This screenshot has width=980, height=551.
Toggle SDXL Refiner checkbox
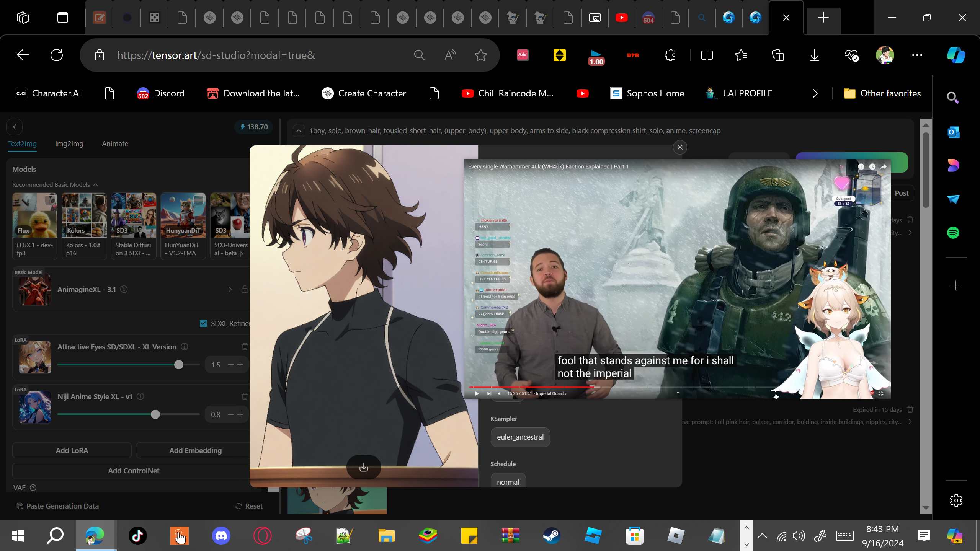click(203, 323)
